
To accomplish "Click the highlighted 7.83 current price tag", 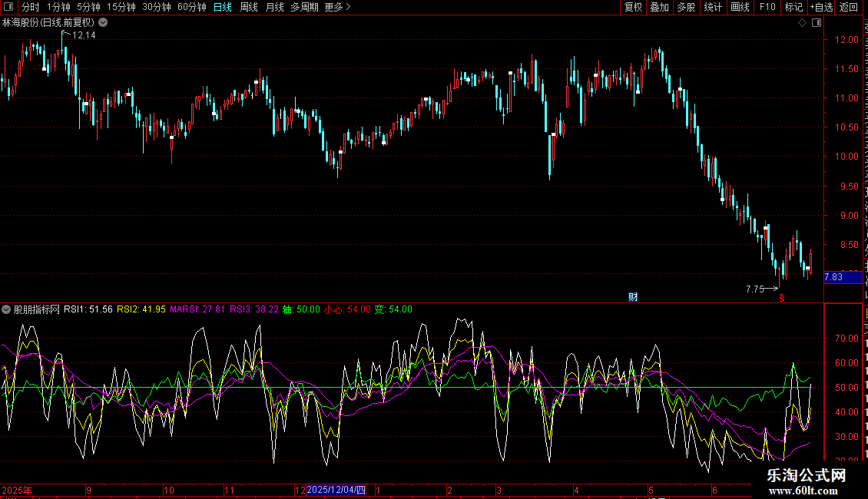I will tap(843, 277).
